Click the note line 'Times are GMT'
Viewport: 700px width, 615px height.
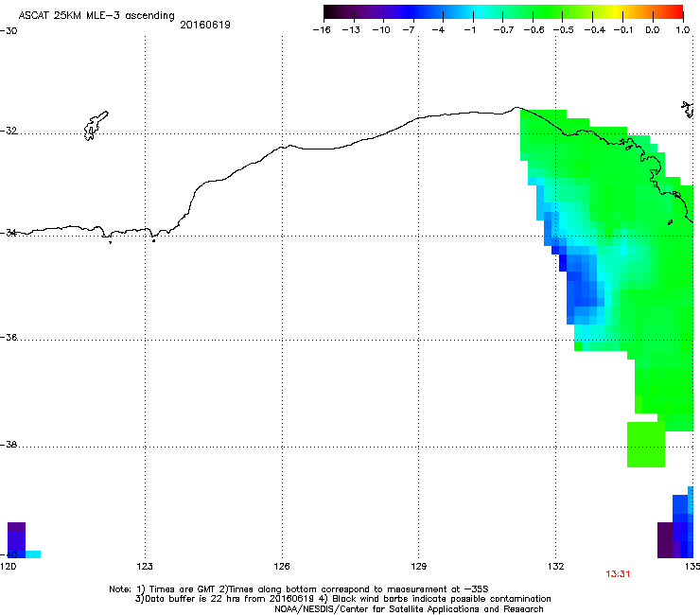[x=299, y=589]
